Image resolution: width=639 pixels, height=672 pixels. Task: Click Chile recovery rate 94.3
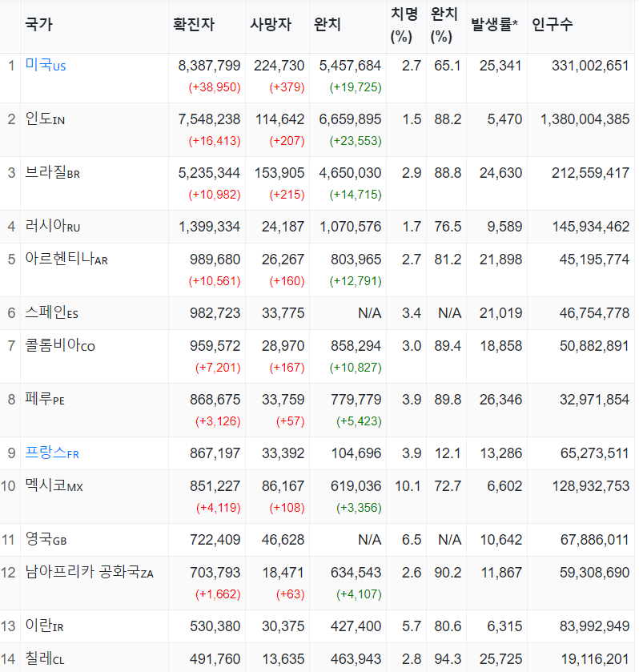coord(448,659)
